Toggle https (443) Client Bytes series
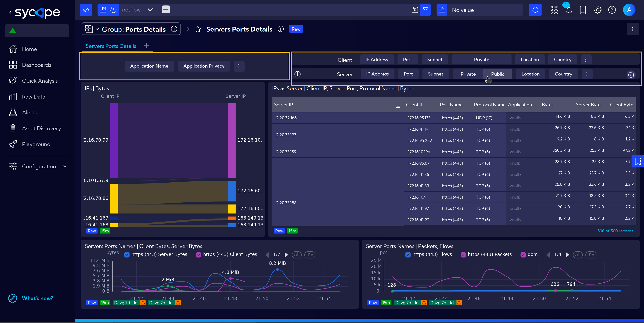Screen dimensions: 644x323 (198, 255)
